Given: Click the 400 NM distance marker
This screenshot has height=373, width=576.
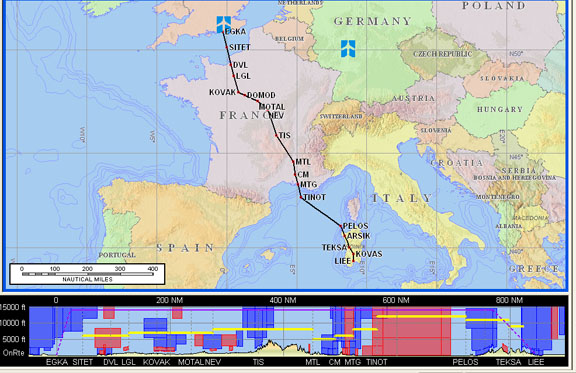Looking at the screenshot, I should pyautogui.click(x=282, y=300).
